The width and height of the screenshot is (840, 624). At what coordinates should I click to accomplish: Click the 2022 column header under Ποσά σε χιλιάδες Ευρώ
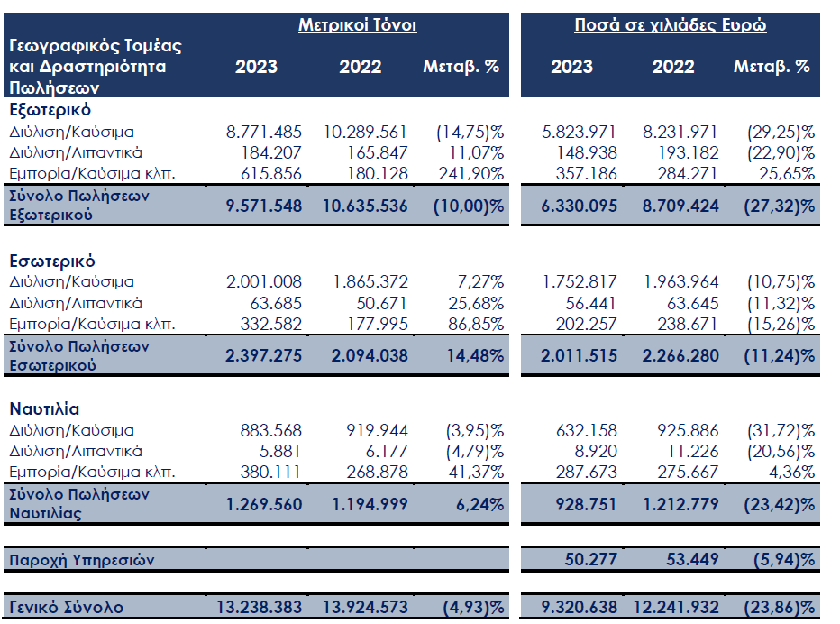(673, 67)
